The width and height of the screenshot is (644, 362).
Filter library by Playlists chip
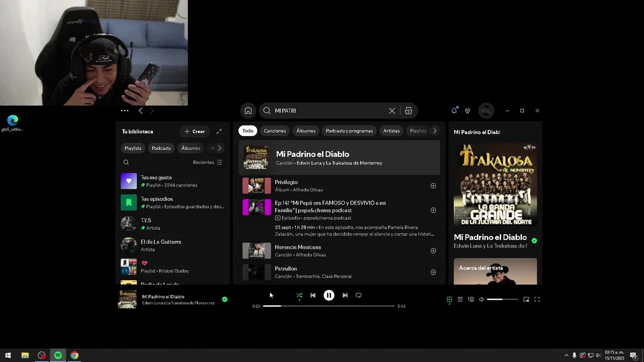click(133, 148)
